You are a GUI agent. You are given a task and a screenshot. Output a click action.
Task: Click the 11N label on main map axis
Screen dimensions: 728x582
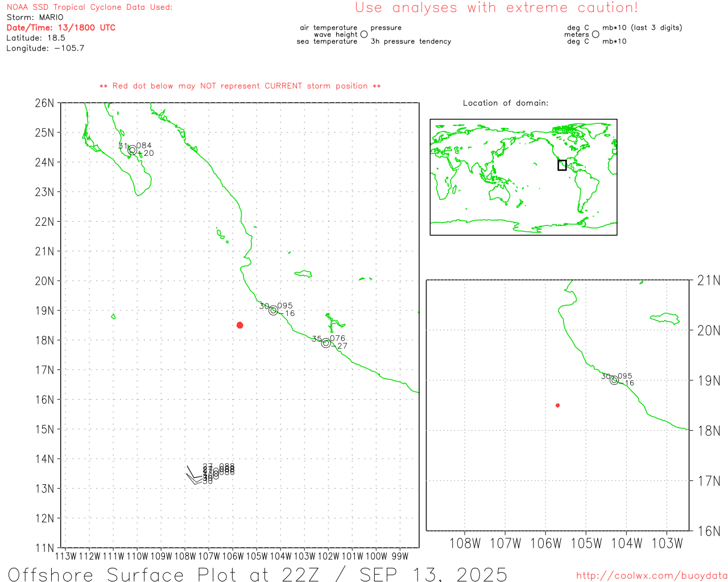[x=44, y=548]
